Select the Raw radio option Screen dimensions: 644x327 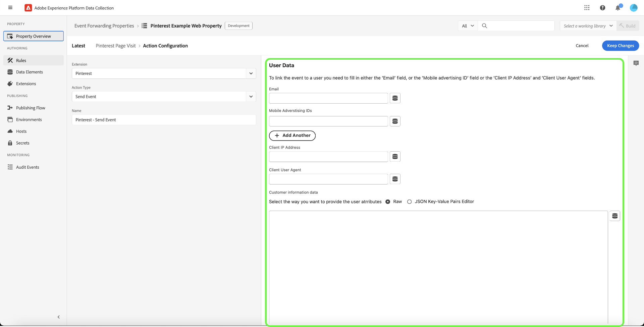pyautogui.click(x=388, y=202)
